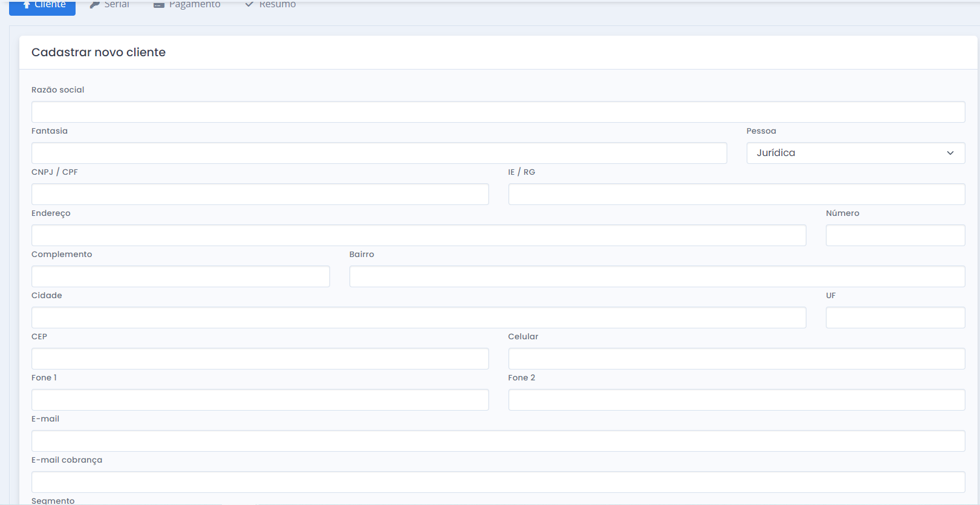980x505 pixels.
Task: Focus the Razão social input field
Action: tap(498, 112)
